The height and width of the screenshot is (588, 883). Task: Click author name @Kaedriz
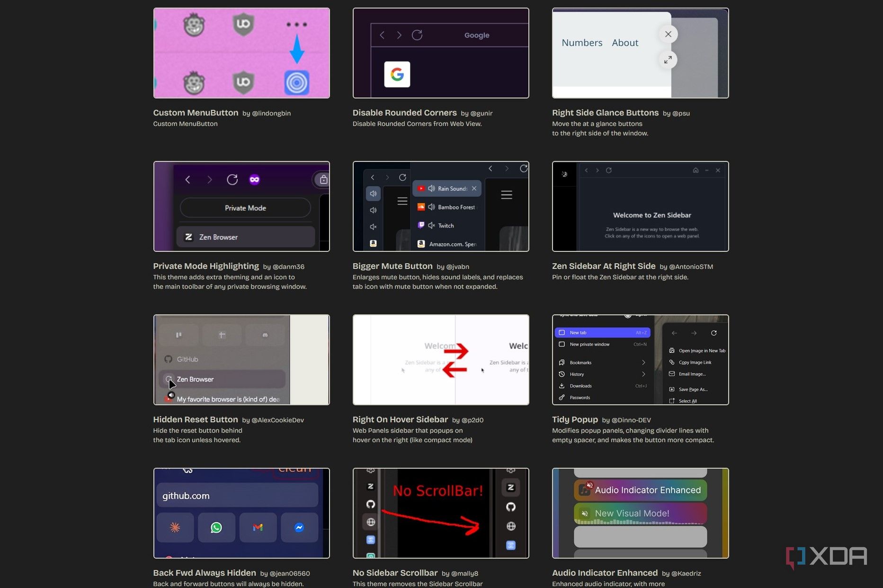click(x=686, y=573)
